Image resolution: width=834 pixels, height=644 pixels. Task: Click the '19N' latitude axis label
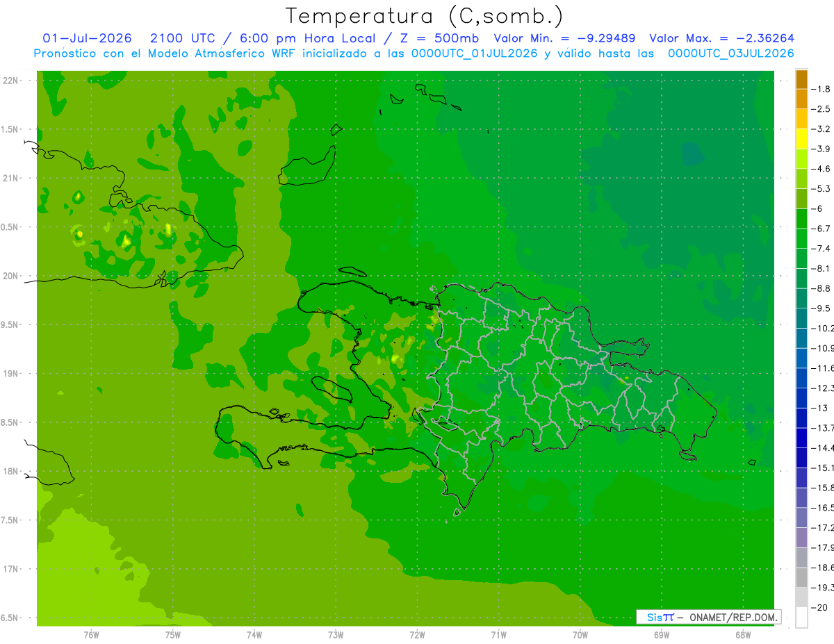pyautogui.click(x=10, y=374)
